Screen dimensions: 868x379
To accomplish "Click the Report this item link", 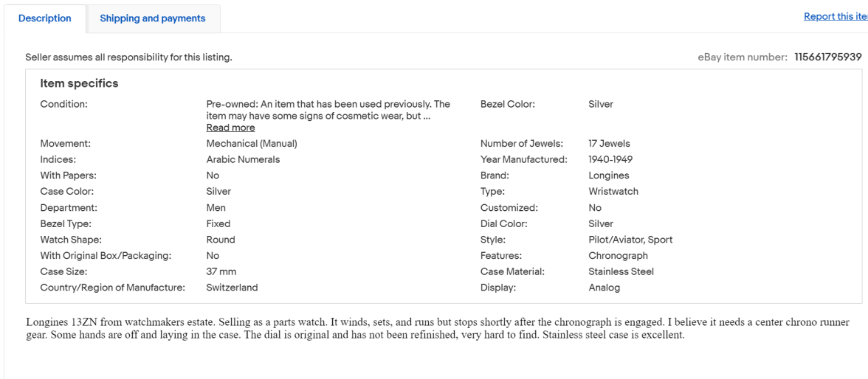I will pyautogui.click(x=835, y=17).
